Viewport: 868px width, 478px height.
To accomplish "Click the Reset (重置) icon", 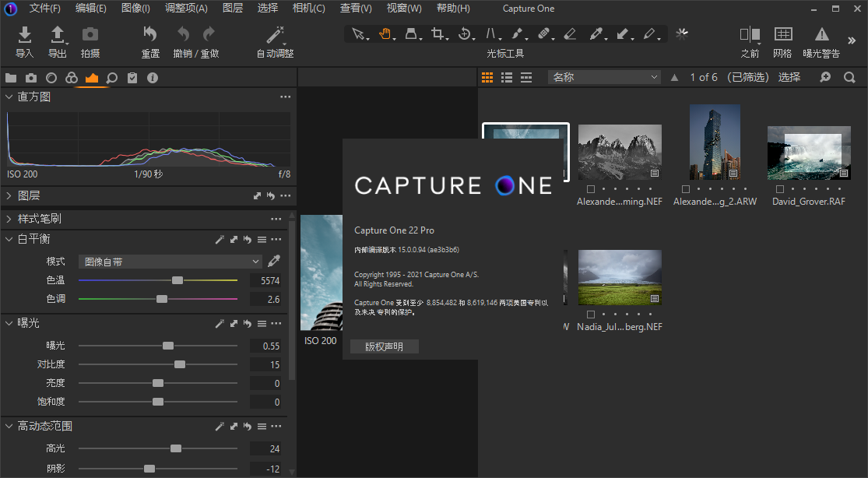I will click(150, 34).
